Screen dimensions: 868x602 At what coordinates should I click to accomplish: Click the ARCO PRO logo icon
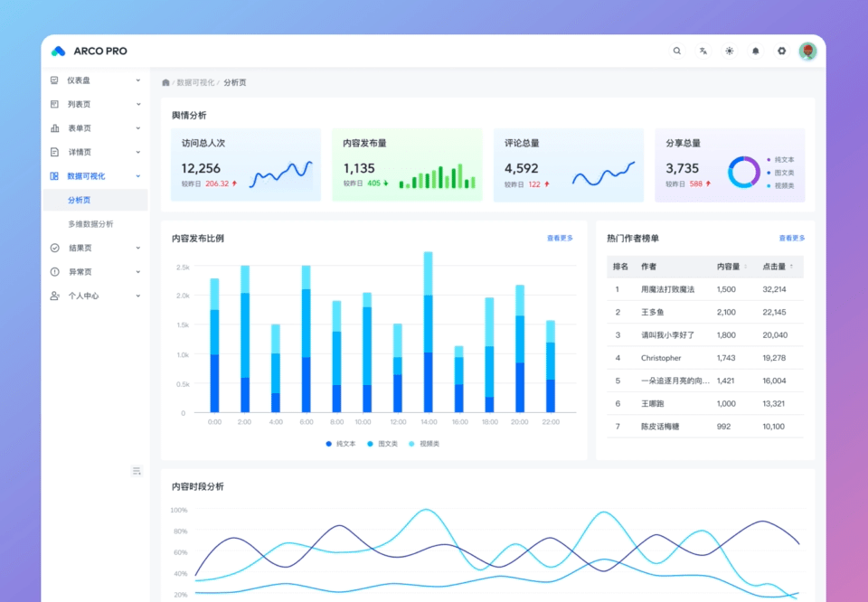point(58,51)
